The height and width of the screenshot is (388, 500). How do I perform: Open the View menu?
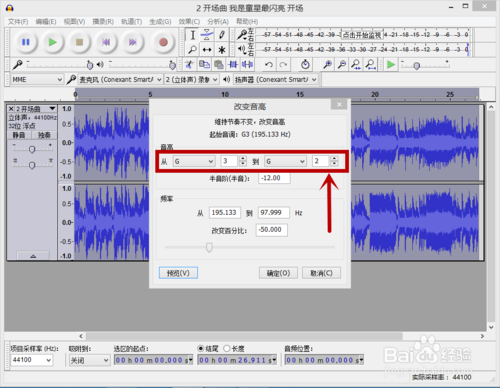74,22
